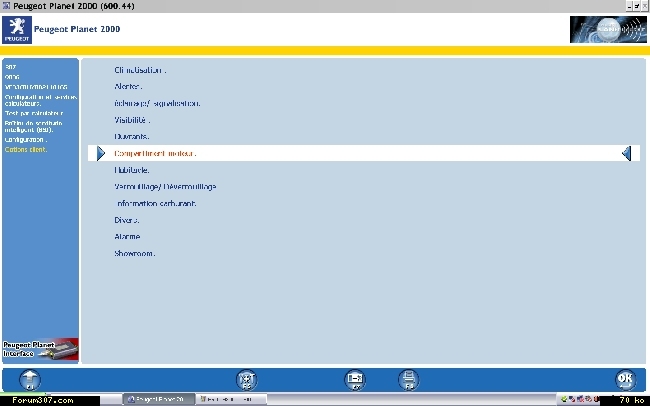Select the Alarme entry
The height and width of the screenshot is (406, 650).
(x=127, y=236)
